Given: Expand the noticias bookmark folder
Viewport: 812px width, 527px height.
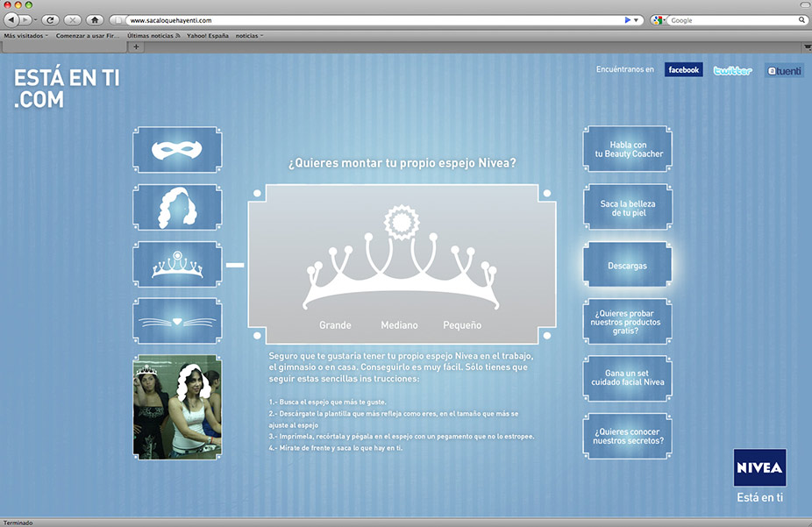Looking at the screenshot, I should [x=249, y=36].
